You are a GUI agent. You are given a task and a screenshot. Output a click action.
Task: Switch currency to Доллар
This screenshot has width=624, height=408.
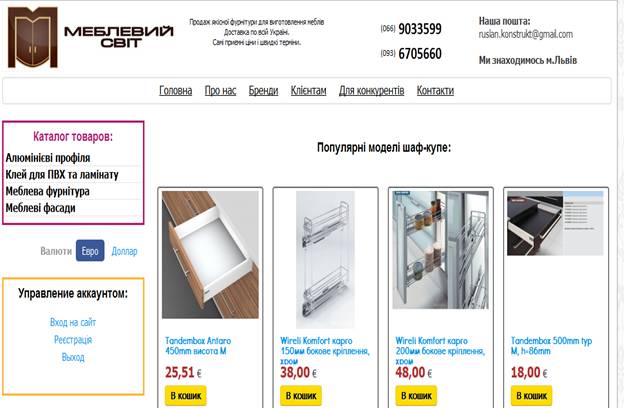(x=124, y=251)
